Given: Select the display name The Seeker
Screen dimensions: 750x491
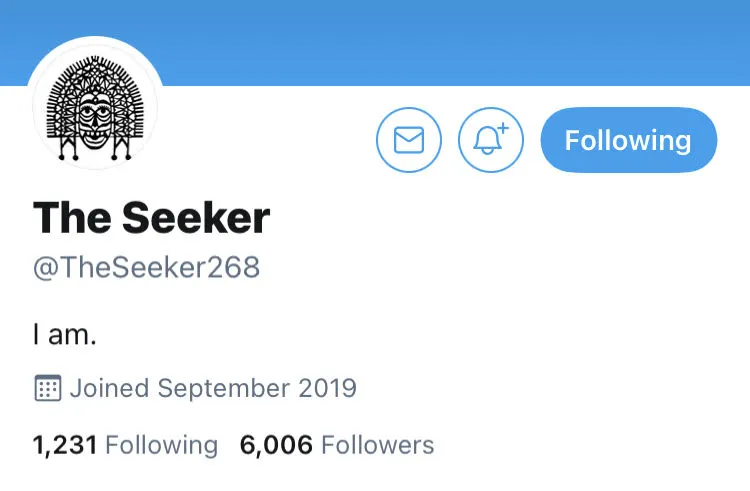Looking at the screenshot, I should (151, 218).
